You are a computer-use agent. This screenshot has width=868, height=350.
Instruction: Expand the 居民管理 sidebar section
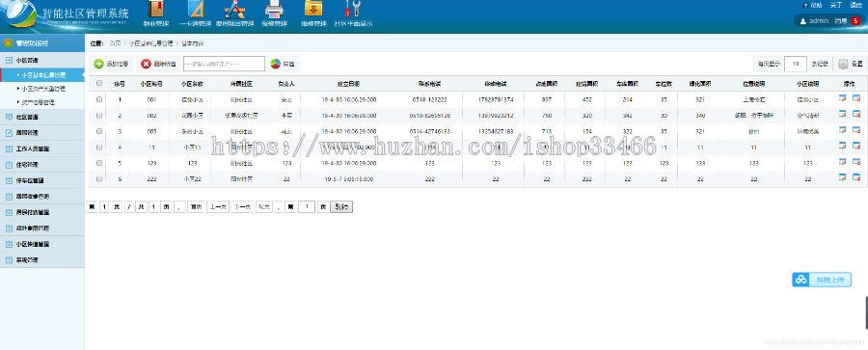(x=42, y=133)
